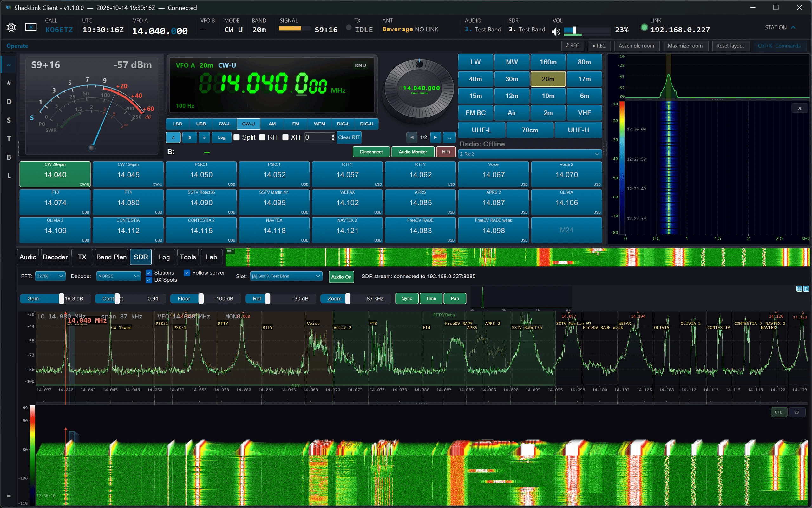Open the Tools tab
The width and height of the screenshot is (812, 508).
point(188,257)
